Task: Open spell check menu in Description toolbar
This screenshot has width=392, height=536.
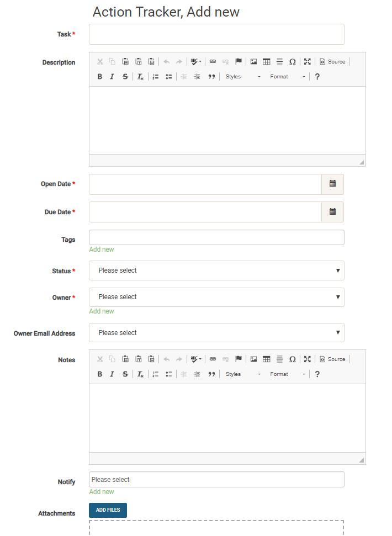Action: click(196, 61)
